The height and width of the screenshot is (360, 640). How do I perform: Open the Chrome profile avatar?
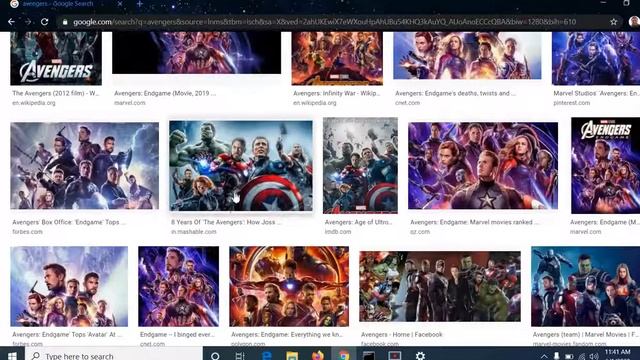click(x=634, y=22)
